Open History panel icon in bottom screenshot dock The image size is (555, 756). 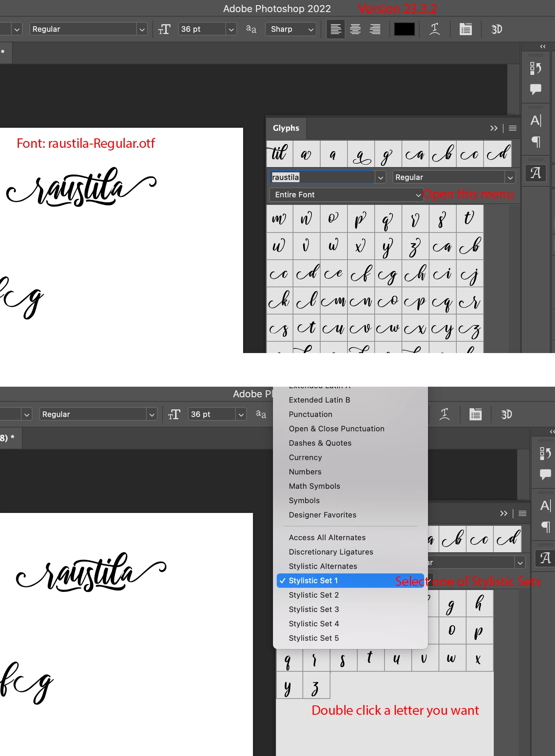[546, 453]
